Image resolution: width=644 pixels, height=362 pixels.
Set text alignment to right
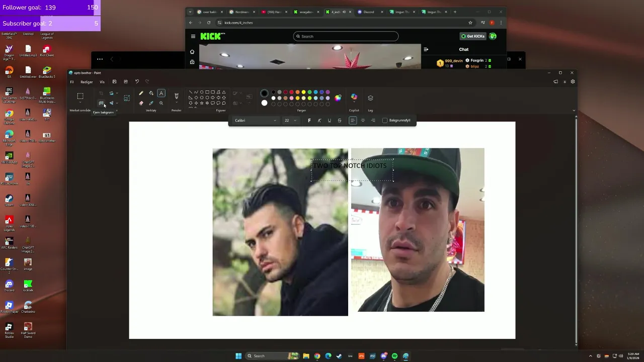click(x=373, y=120)
